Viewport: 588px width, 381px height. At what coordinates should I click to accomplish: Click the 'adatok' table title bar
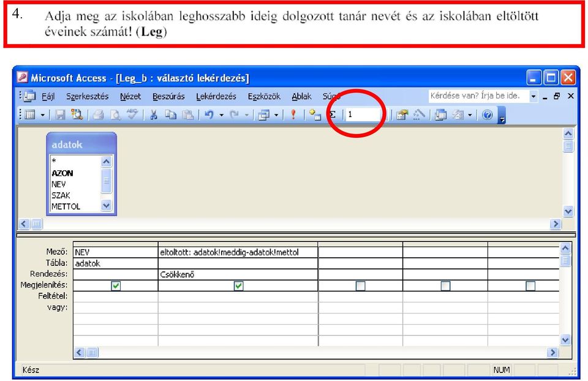(81, 145)
